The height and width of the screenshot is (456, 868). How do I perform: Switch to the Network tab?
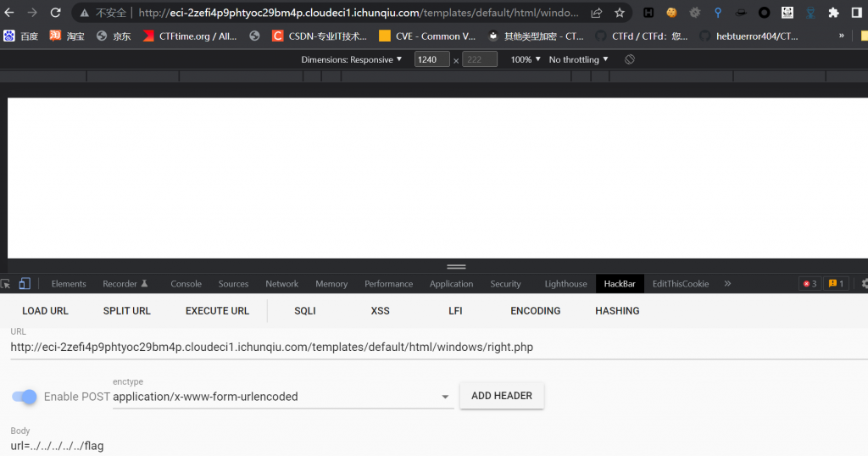pyautogui.click(x=281, y=284)
